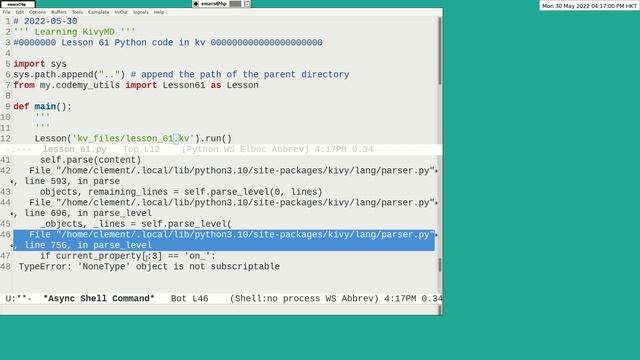Image resolution: width=640 pixels, height=360 pixels.
Task: Click the Async Shell Command pane scrollbar thumb
Action: (440, 265)
